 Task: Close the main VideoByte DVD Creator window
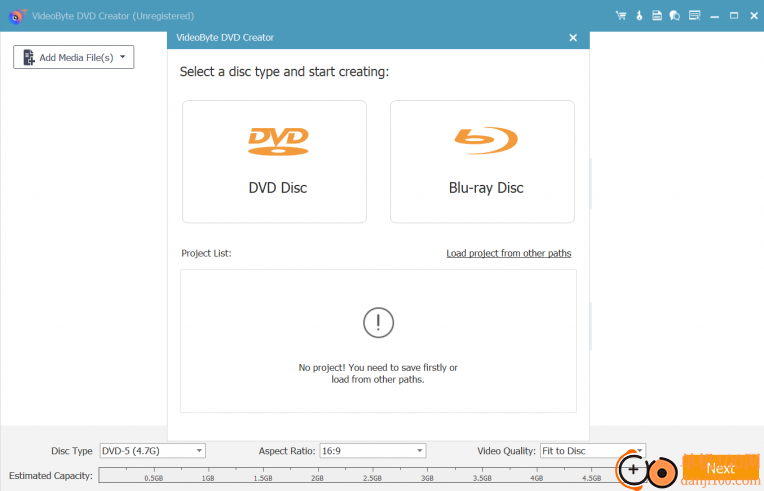(x=754, y=16)
